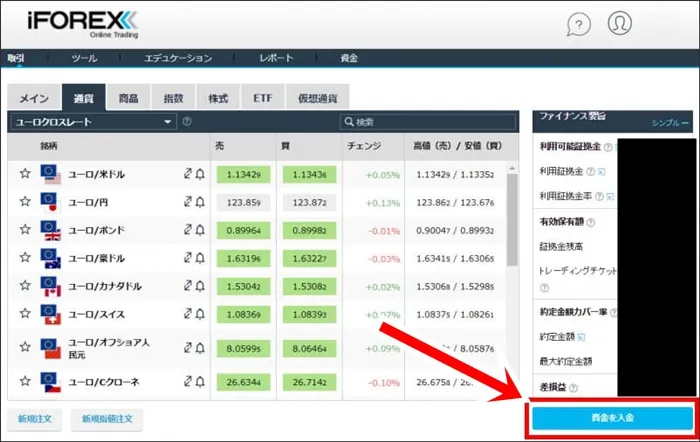
Task: Click help icon beside ユーロクロスレート dropdown
Action: (x=187, y=121)
